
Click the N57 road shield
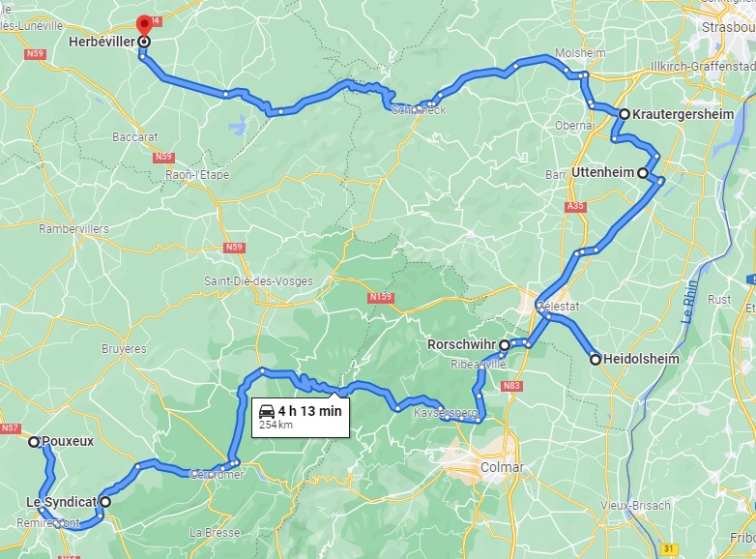pyautogui.click(x=10, y=427)
